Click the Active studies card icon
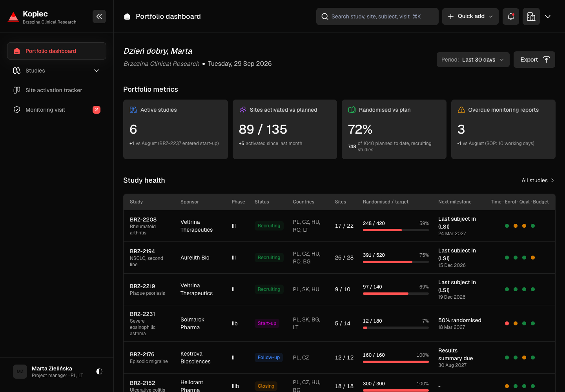565x392 pixels. (x=133, y=110)
